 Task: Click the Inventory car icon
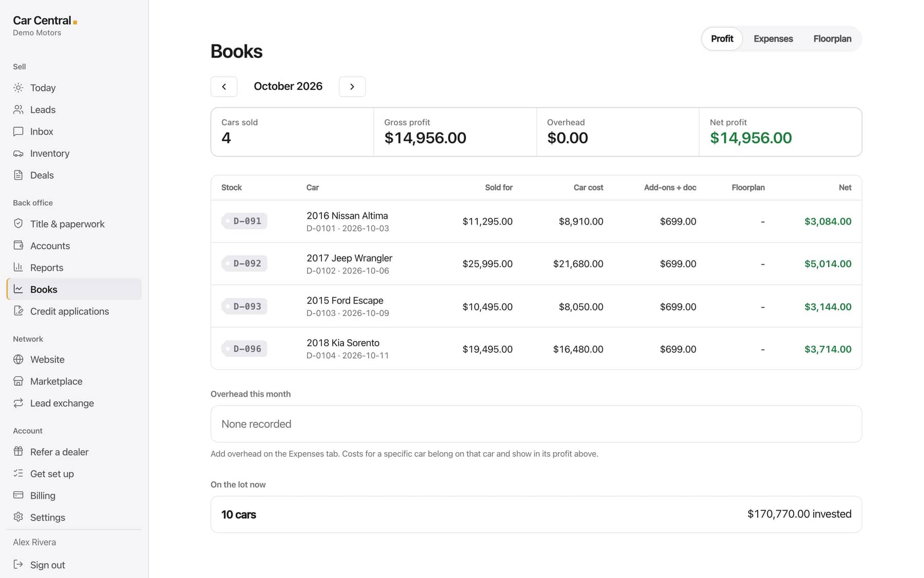18,153
